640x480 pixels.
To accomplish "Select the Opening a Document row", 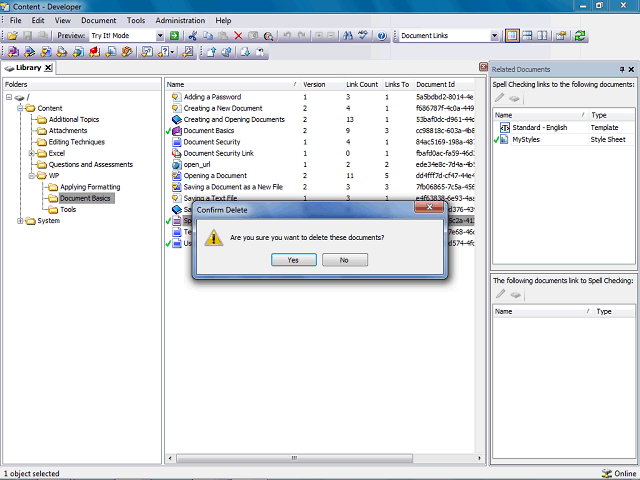I will click(320, 176).
